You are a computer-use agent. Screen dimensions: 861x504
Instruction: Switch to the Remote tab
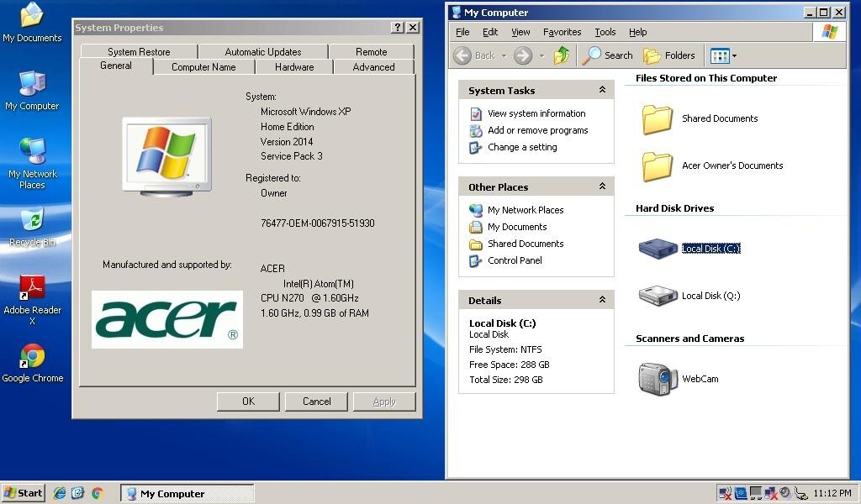[371, 51]
